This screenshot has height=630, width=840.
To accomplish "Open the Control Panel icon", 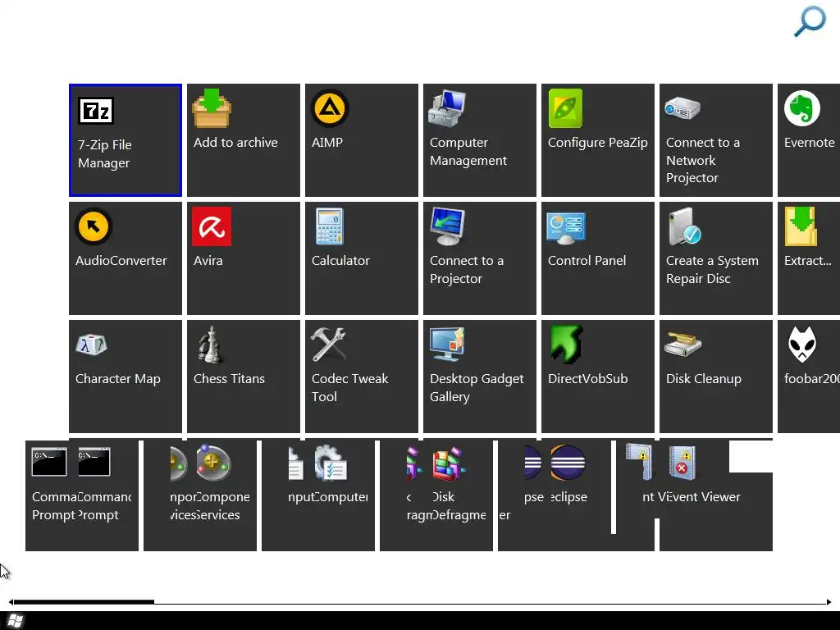I will click(x=566, y=227).
